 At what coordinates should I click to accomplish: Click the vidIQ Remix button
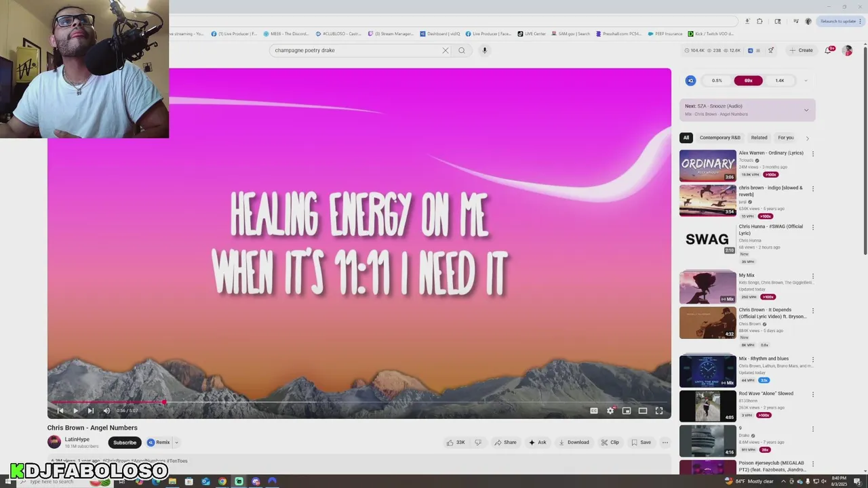tap(159, 443)
